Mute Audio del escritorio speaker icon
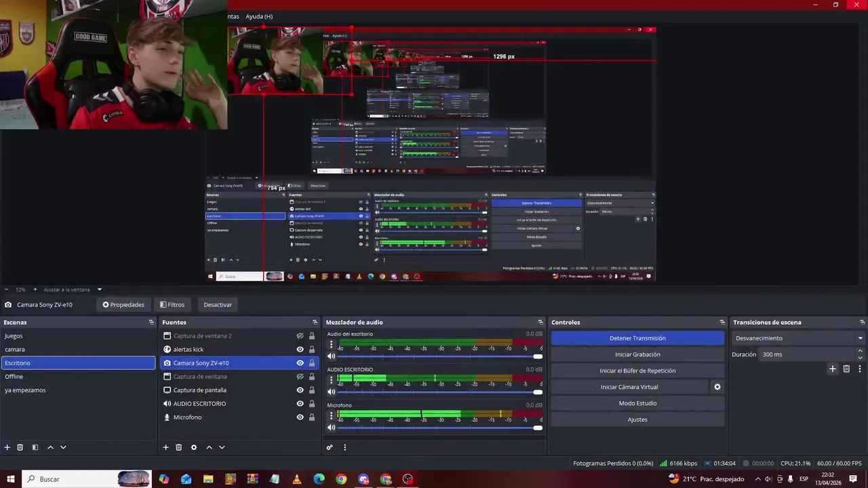 point(332,356)
